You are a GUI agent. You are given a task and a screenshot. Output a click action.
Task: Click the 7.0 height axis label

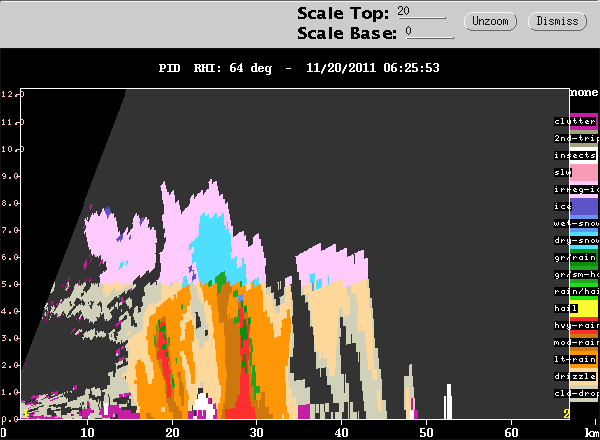pos(10,230)
